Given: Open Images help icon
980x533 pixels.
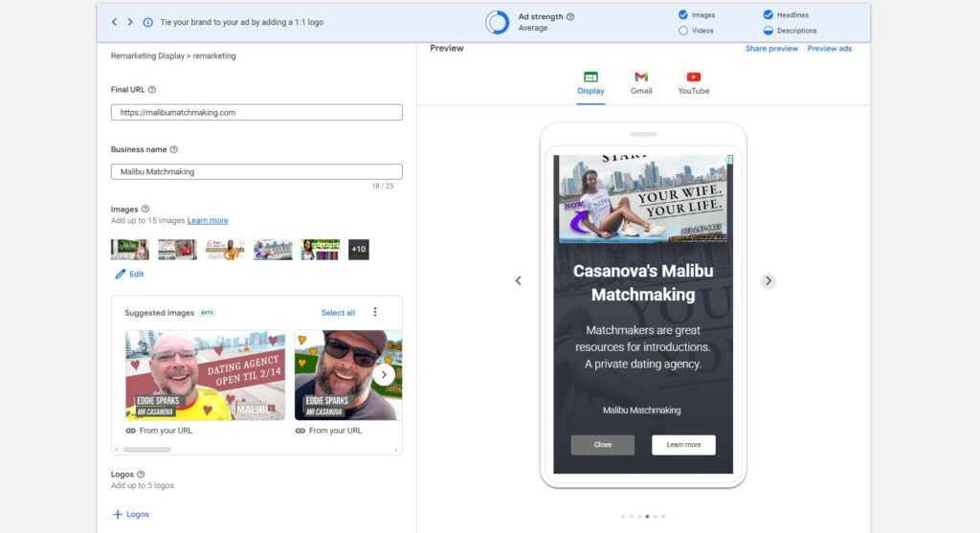Looking at the screenshot, I should click(x=145, y=210).
